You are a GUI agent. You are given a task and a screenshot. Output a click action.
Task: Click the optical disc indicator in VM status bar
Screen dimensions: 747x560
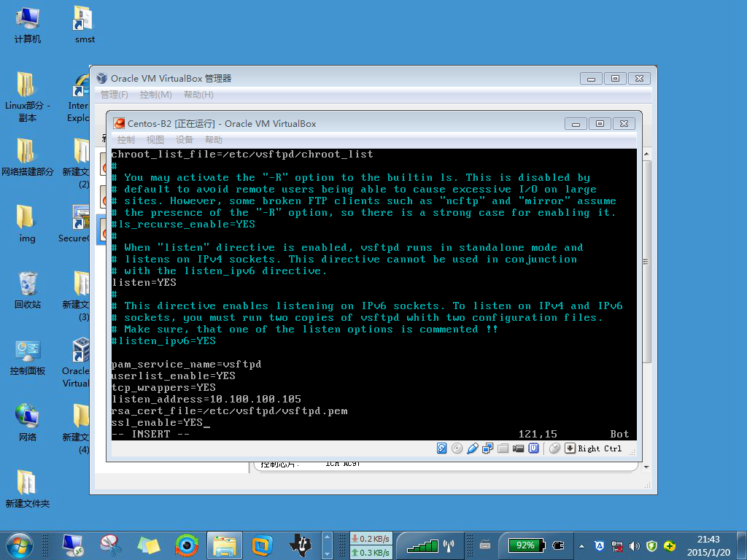pyautogui.click(x=457, y=448)
